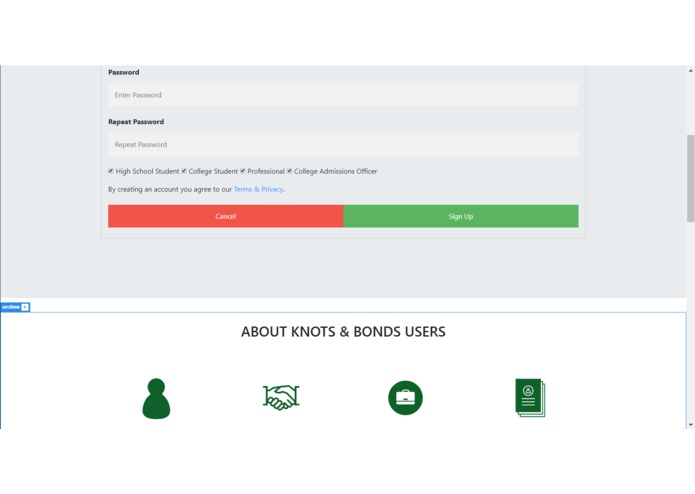
Task: Click the stacked documents profile icon
Action: click(530, 398)
